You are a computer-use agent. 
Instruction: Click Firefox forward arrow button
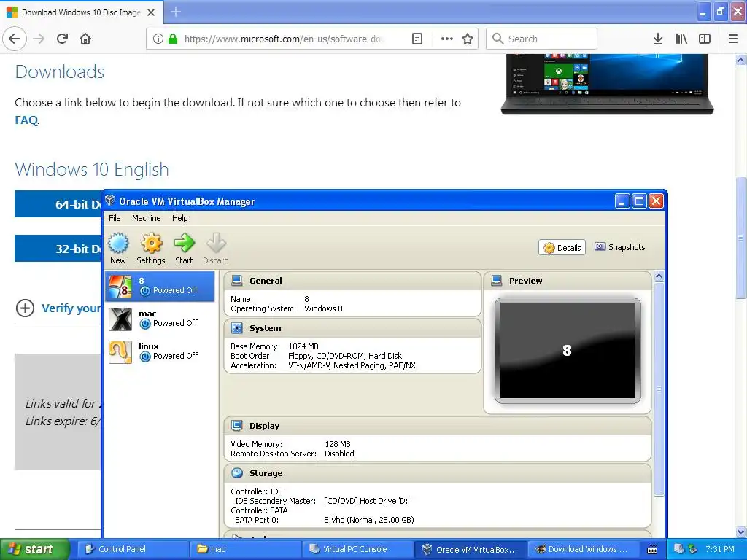39,39
